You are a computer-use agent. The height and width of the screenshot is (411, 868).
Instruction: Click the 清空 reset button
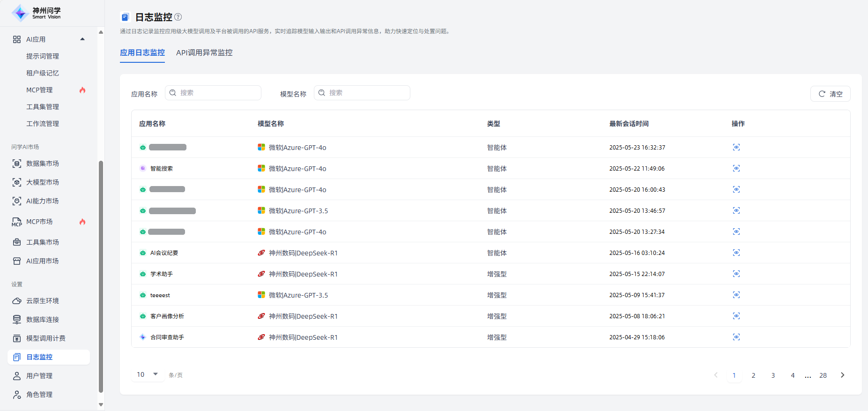(830, 94)
